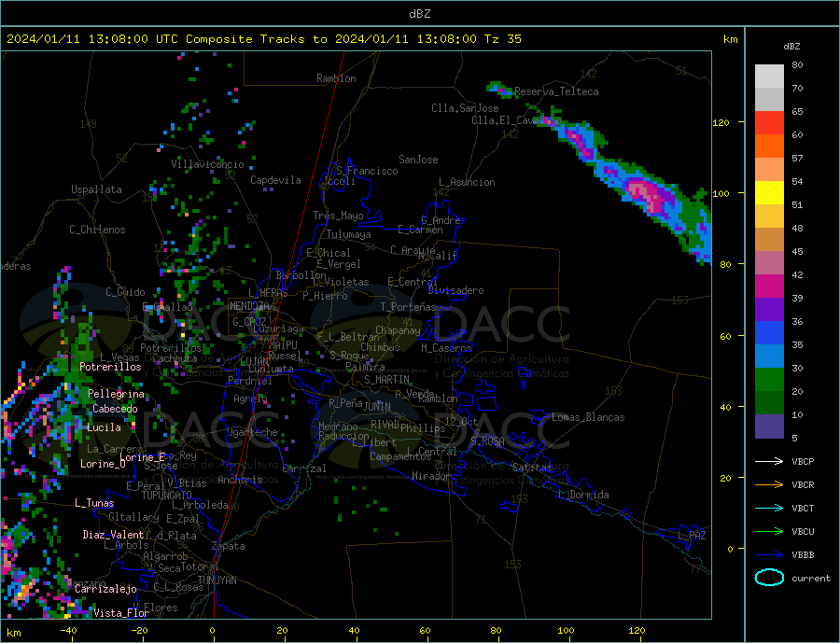Click the cyan current ellipse icon
The height and width of the screenshot is (643, 840).
coord(769,578)
